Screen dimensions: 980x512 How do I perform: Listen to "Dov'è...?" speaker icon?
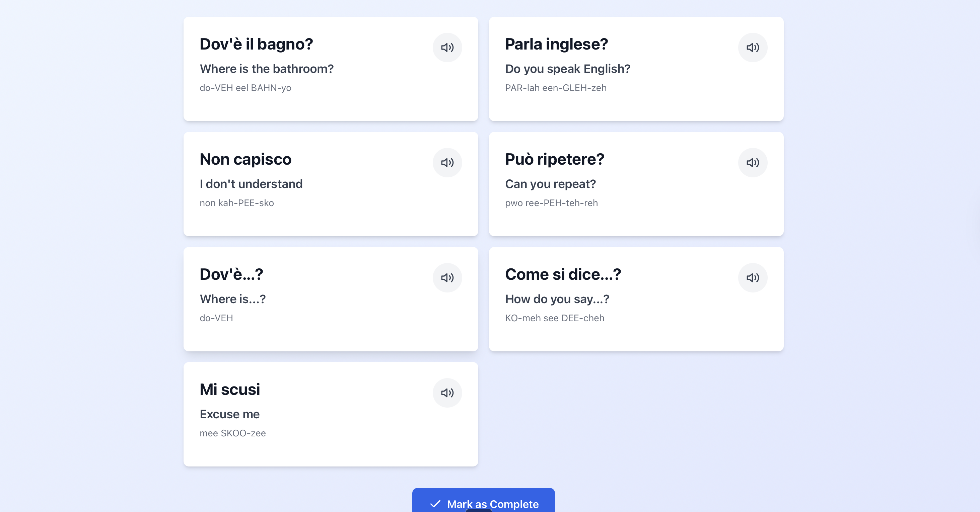(447, 278)
